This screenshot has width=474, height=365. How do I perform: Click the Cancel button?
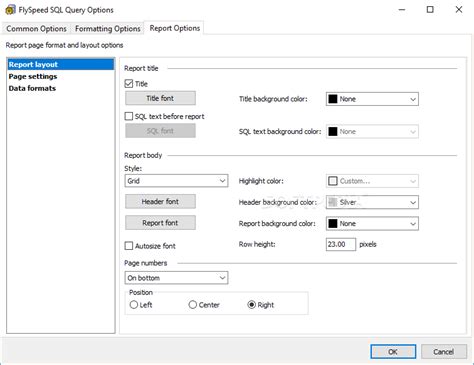444,352
